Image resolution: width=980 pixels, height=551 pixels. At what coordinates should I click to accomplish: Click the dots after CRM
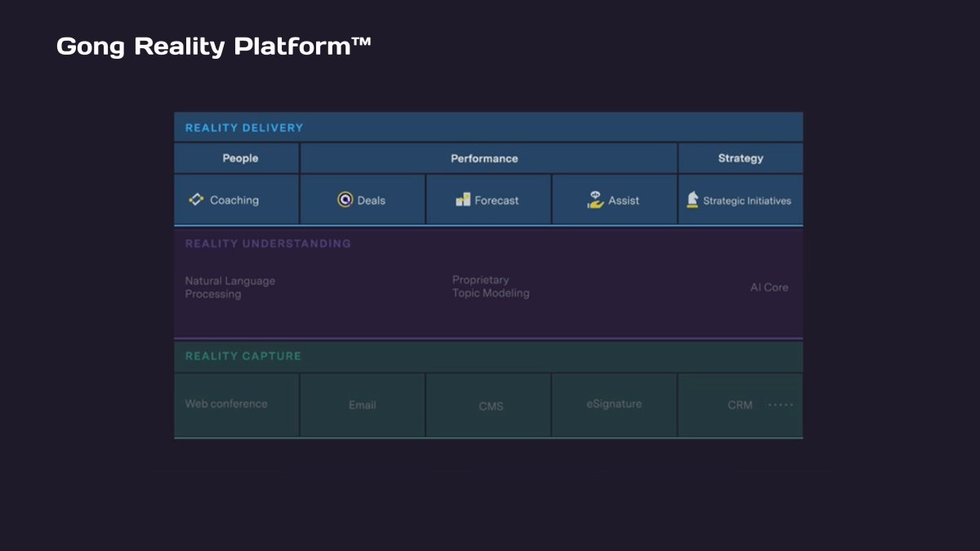click(781, 405)
